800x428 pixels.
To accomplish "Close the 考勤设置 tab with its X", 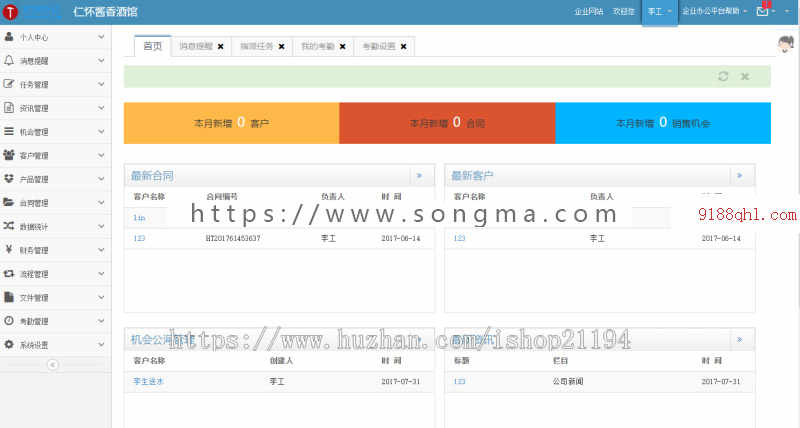I will [404, 46].
